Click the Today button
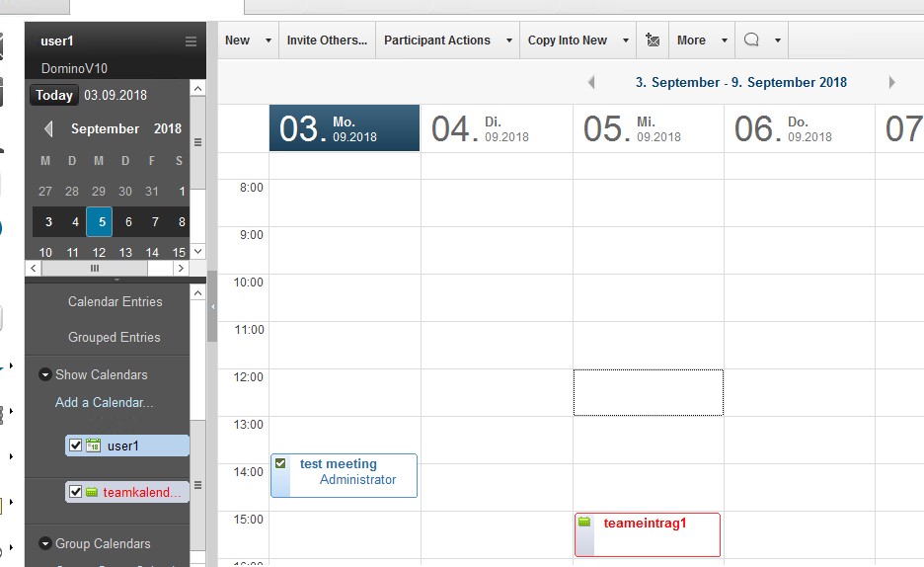The width and height of the screenshot is (924, 567). 54,96
